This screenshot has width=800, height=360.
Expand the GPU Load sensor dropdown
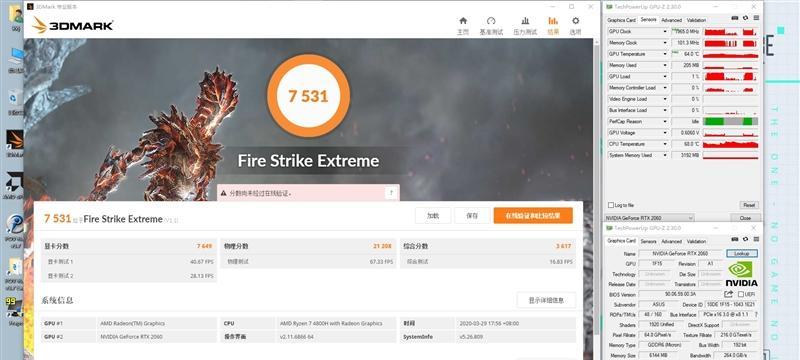tap(665, 76)
